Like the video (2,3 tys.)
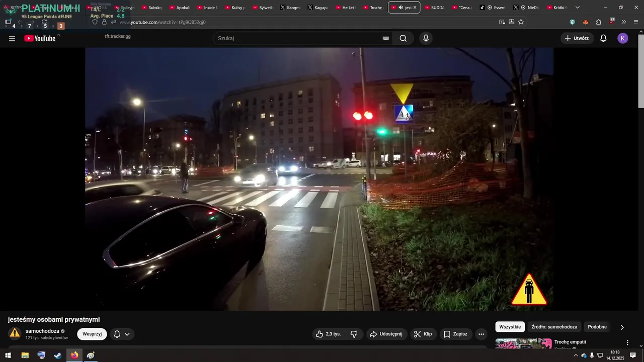Screen dimensions: 644x362 pyautogui.click(x=328, y=334)
